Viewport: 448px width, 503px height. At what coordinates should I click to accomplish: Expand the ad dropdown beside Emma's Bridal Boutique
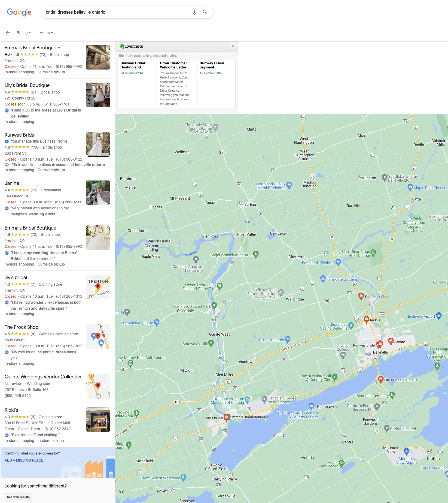59,48
